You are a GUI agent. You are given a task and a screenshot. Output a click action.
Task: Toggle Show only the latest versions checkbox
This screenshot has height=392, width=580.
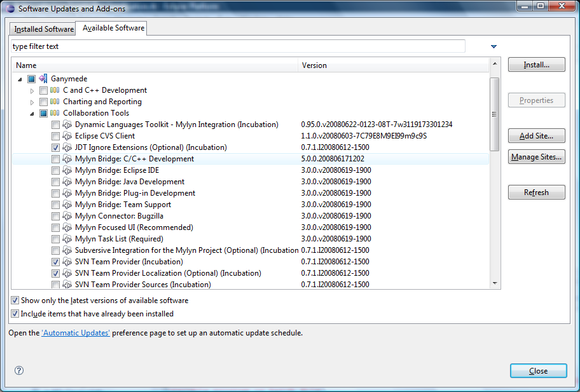(x=15, y=301)
